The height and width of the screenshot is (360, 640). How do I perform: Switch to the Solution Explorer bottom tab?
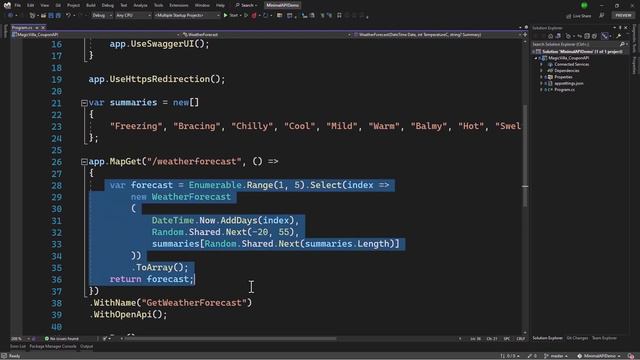pyautogui.click(x=547, y=338)
